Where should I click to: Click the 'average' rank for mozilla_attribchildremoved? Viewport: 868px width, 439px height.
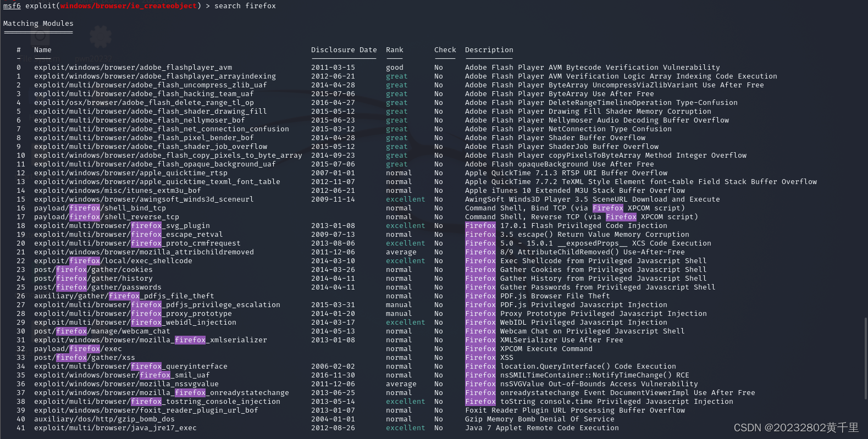(401, 252)
